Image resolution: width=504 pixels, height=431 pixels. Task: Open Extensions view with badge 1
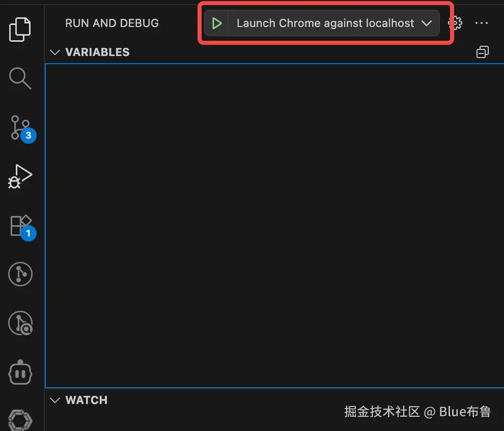pos(22,228)
